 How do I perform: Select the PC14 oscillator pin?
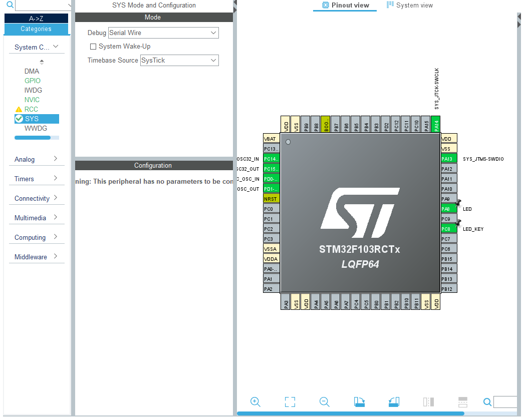click(x=272, y=159)
